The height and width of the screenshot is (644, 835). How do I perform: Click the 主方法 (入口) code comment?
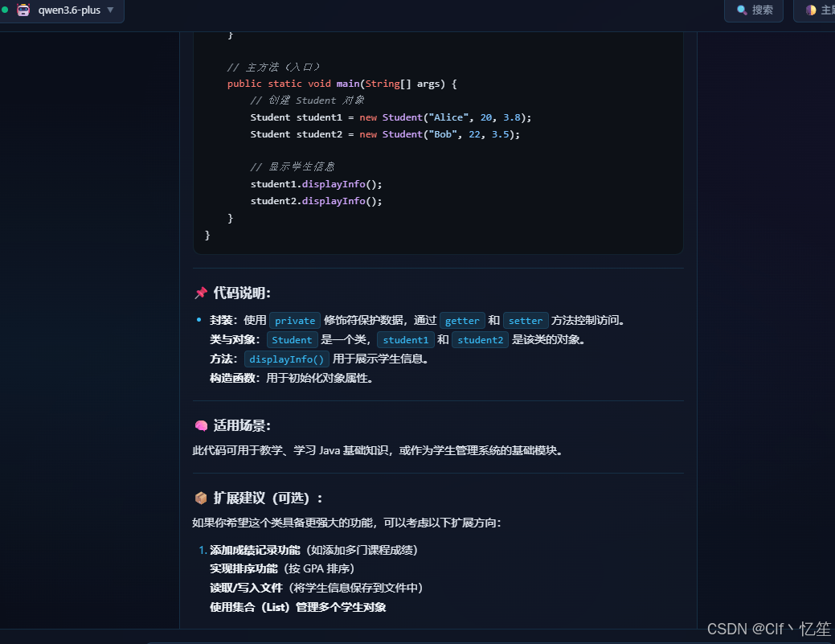273,67
